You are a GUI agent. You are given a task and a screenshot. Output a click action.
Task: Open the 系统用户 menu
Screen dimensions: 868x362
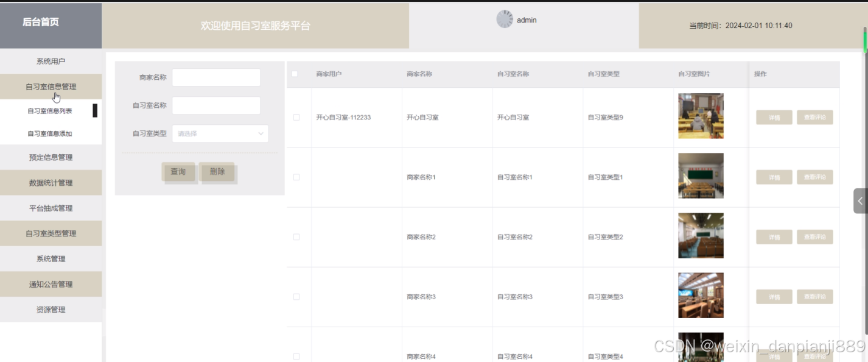51,62
